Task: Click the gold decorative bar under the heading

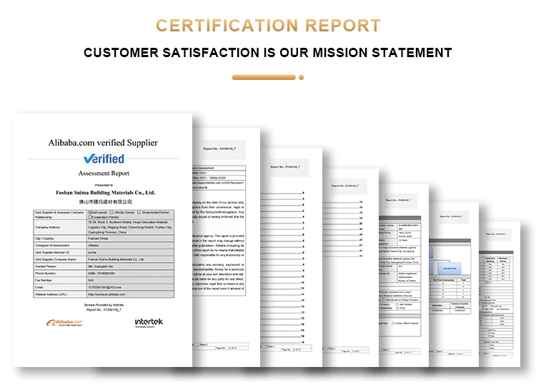Action: click(264, 78)
